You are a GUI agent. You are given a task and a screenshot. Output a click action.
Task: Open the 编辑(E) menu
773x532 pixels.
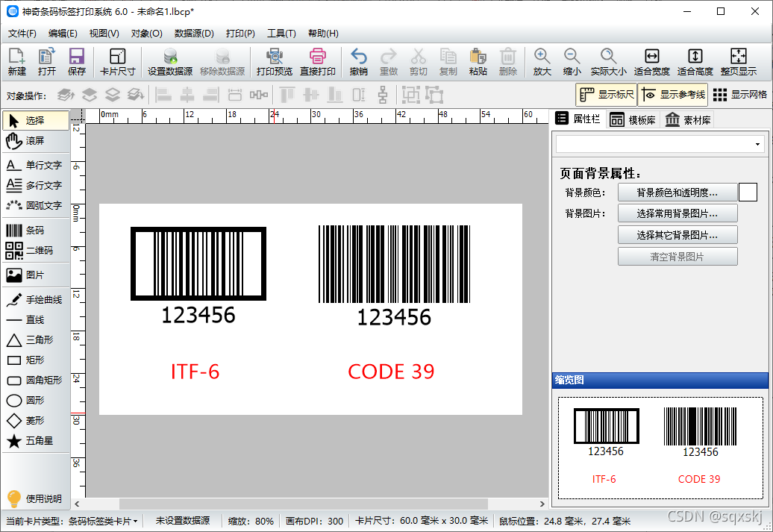(63, 34)
